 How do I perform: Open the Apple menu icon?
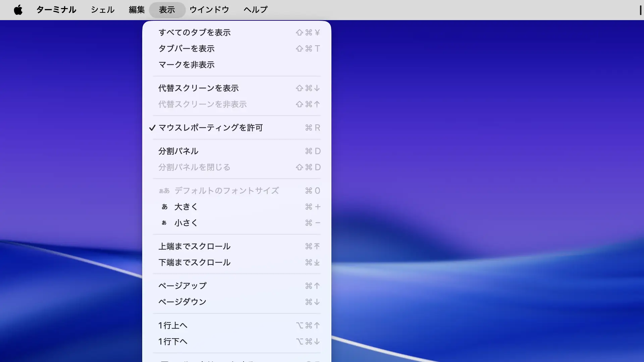click(x=18, y=10)
